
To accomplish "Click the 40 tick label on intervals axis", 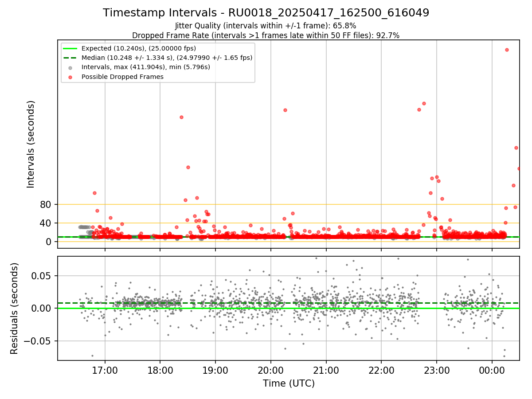I will pos(47,223).
